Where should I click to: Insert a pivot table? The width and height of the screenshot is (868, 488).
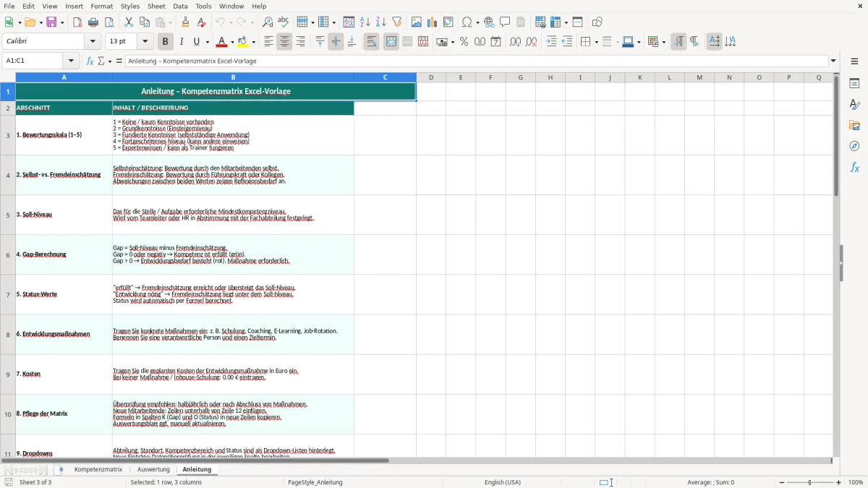pyautogui.click(x=448, y=22)
